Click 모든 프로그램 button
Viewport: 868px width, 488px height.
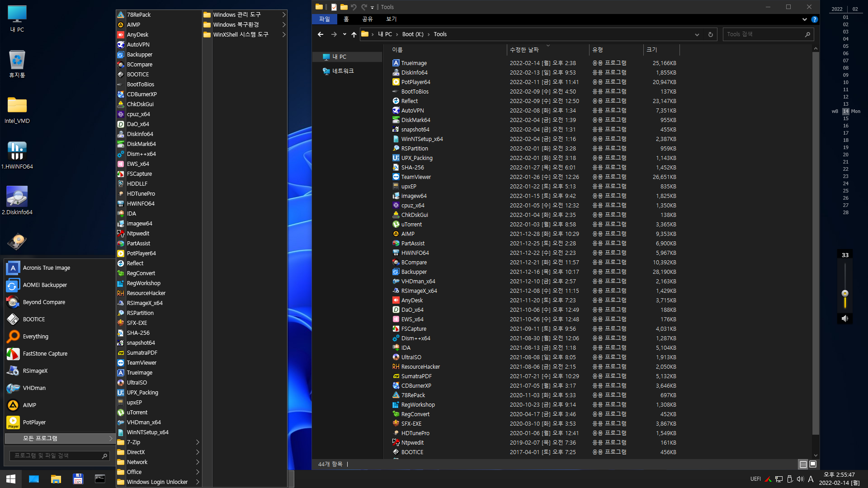(x=60, y=438)
